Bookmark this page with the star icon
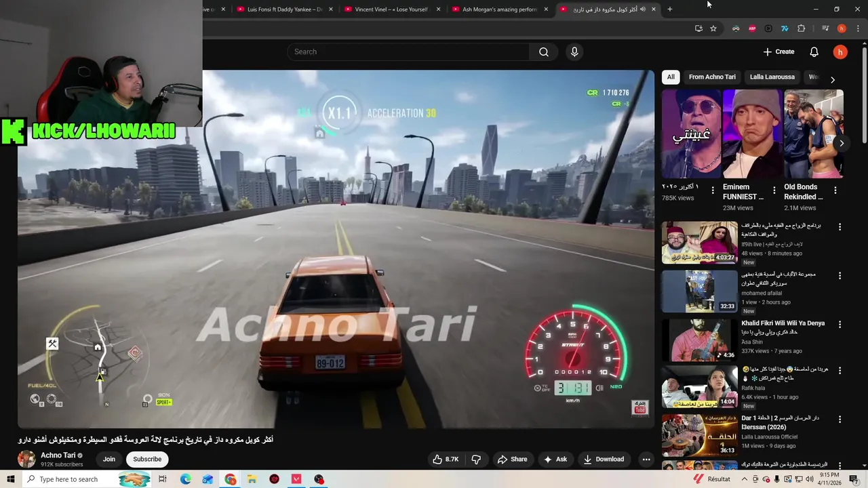The height and width of the screenshot is (488, 868). pyautogui.click(x=713, y=28)
